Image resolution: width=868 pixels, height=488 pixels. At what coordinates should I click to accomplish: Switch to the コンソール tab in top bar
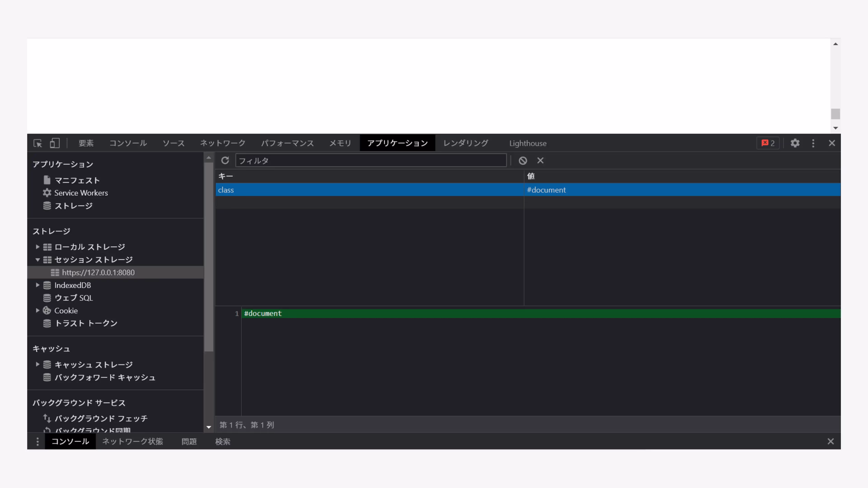coord(128,143)
